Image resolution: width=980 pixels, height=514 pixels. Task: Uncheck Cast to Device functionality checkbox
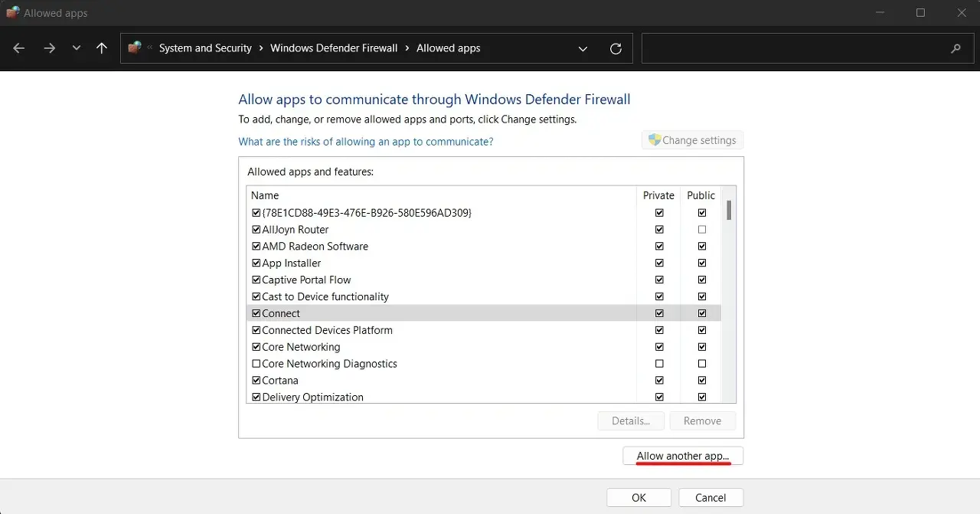click(256, 297)
